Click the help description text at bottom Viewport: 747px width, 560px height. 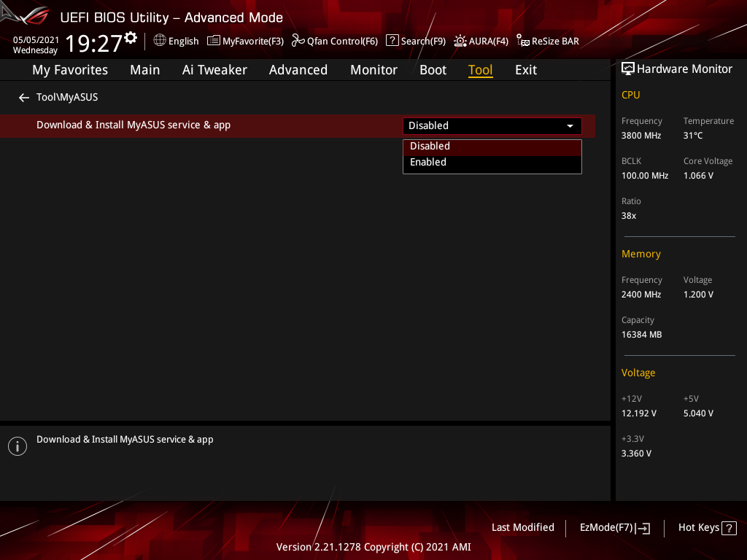pos(125,440)
